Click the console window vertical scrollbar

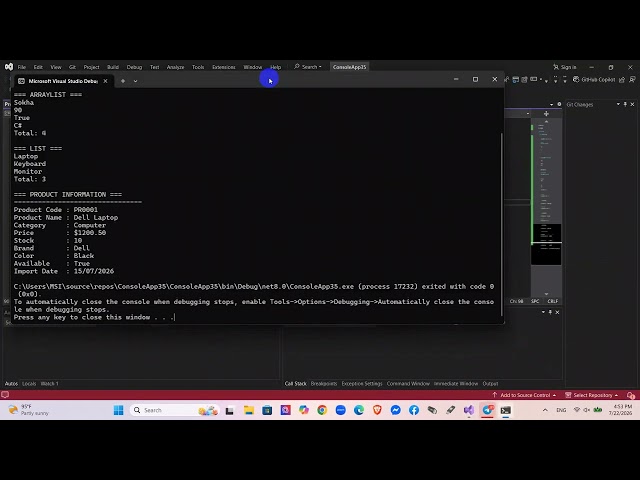coord(502,224)
